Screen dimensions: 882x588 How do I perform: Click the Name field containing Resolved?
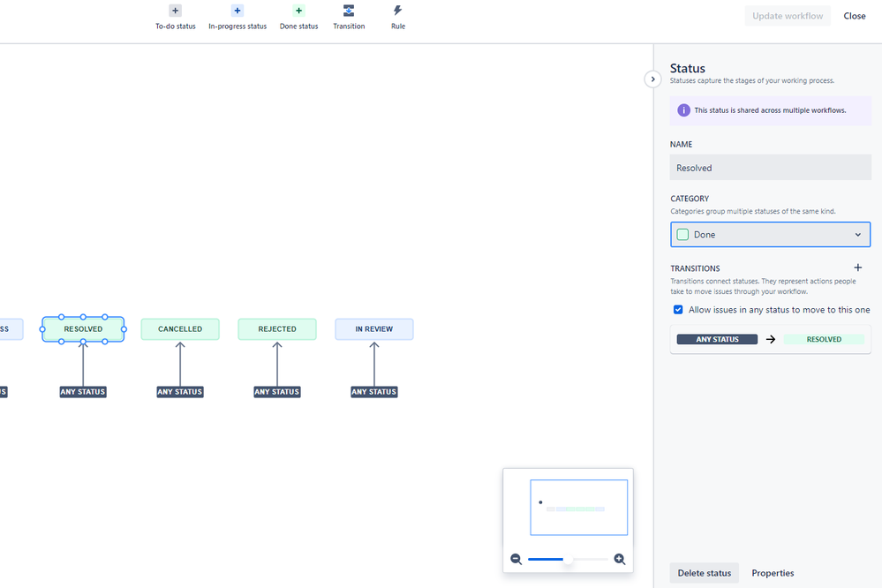(x=769, y=168)
